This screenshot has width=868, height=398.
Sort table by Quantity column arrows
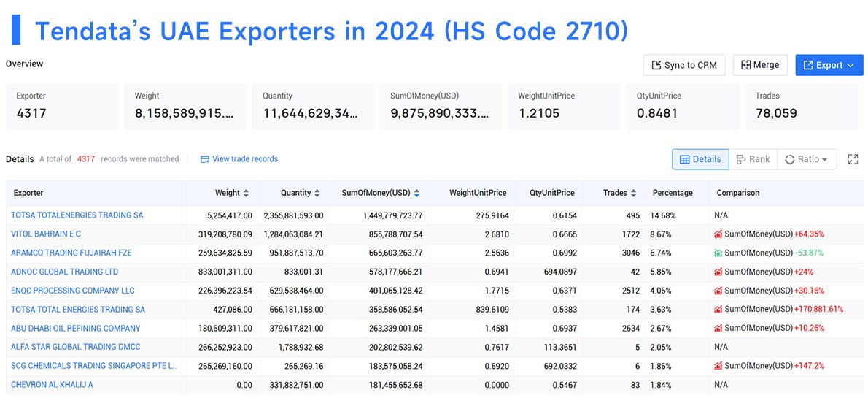click(x=317, y=193)
